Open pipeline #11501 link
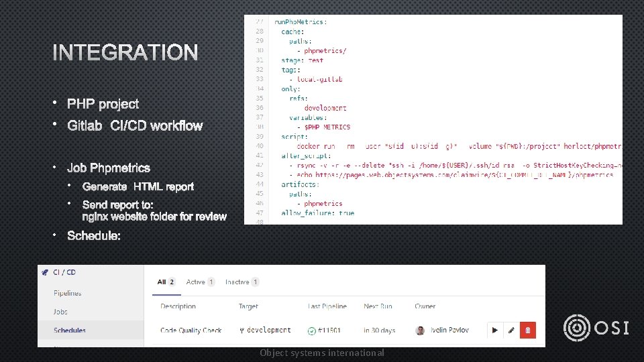644x362 pixels. coord(329,330)
